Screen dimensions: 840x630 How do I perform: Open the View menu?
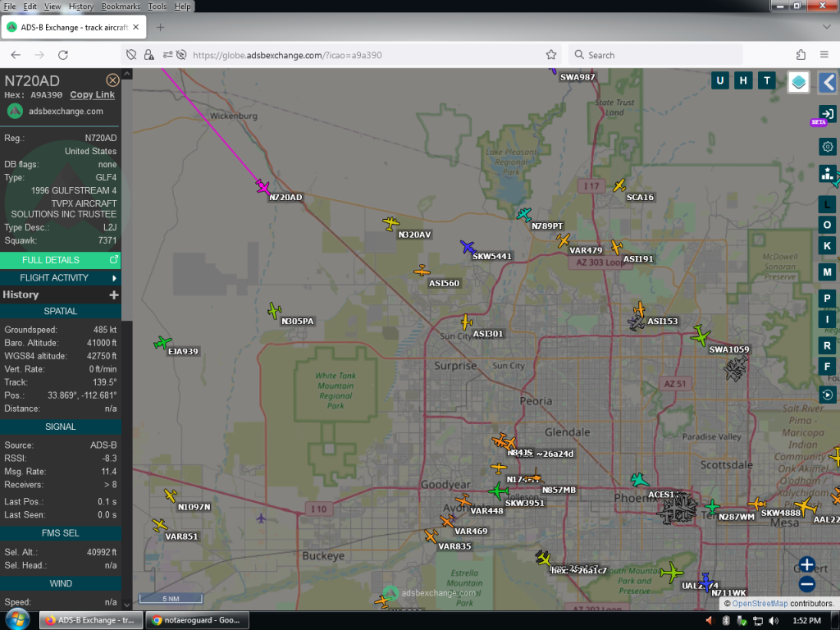(52, 7)
